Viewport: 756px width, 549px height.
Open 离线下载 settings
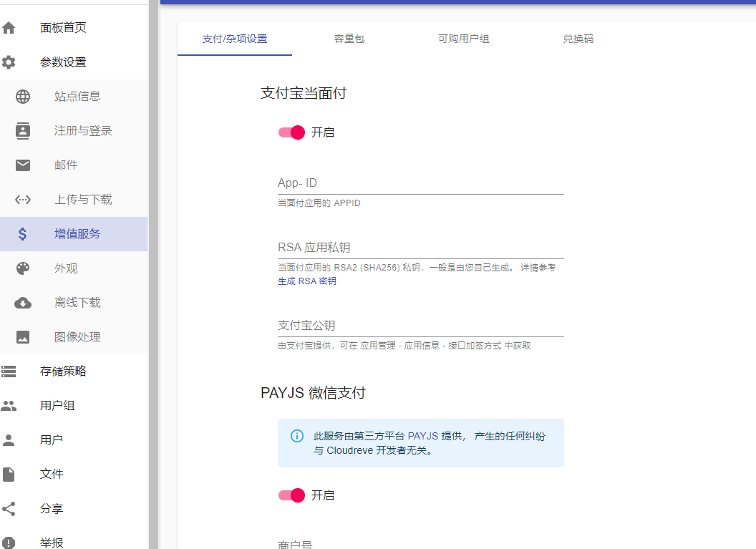tap(74, 303)
